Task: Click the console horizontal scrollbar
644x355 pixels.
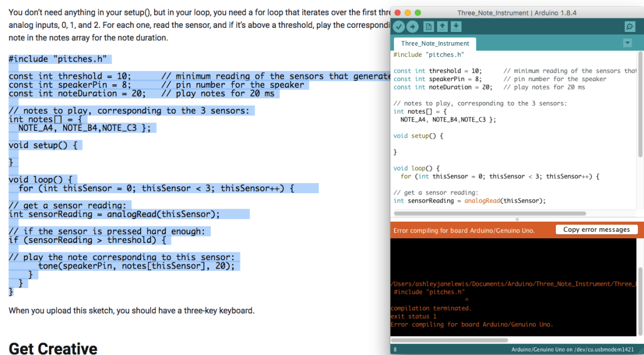Action: pos(449,340)
